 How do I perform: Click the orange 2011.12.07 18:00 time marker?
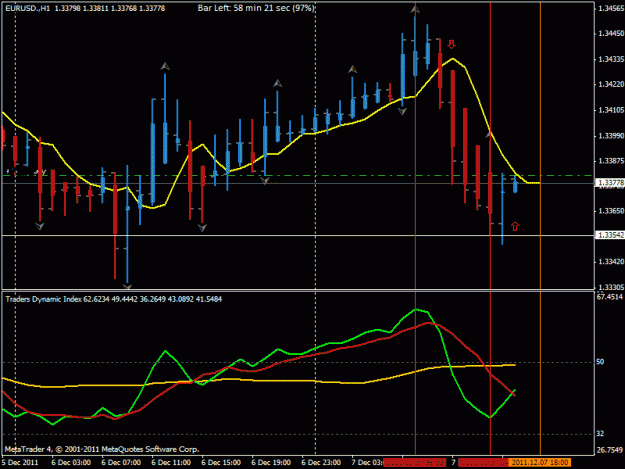pos(540,462)
